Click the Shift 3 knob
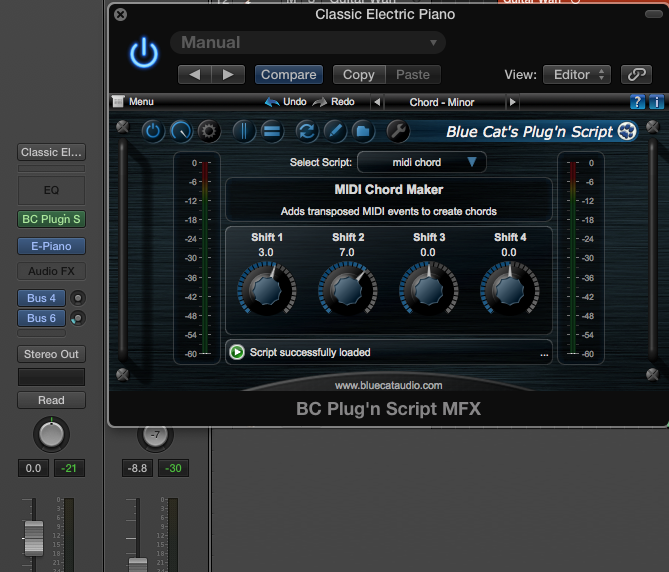This screenshot has height=572, width=669. [x=428, y=290]
